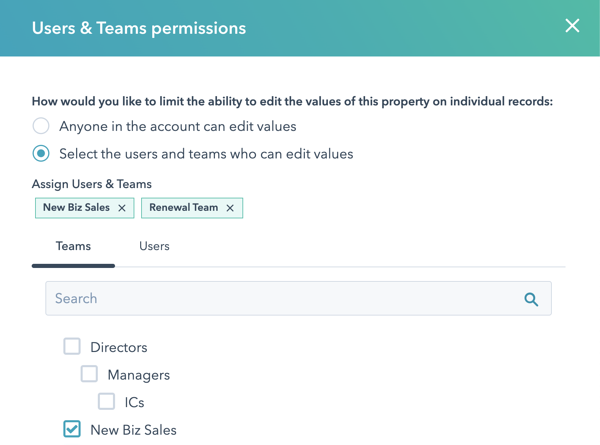
Task: Check the Directors checkbox
Action: [x=72, y=347]
